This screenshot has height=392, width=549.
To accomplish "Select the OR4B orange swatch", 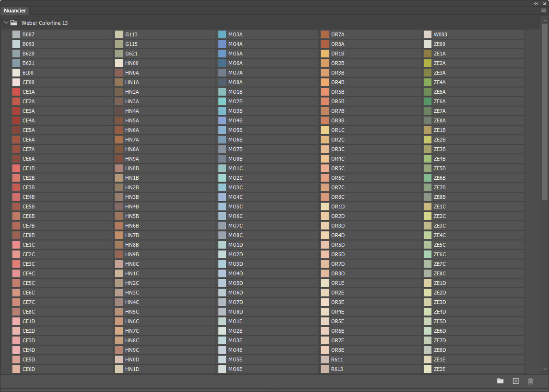I will [370, 82].
